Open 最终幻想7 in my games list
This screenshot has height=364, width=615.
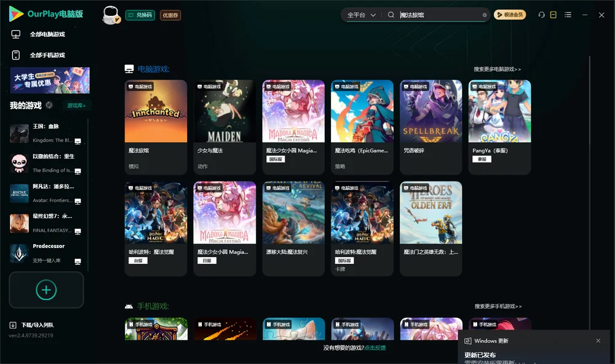[46, 223]
